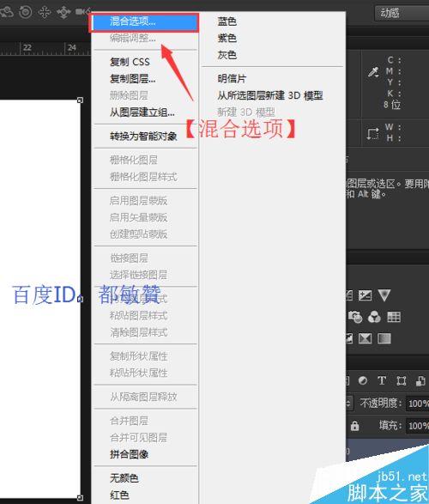Set layer color label to 无颜色

(x=144, y=478)
